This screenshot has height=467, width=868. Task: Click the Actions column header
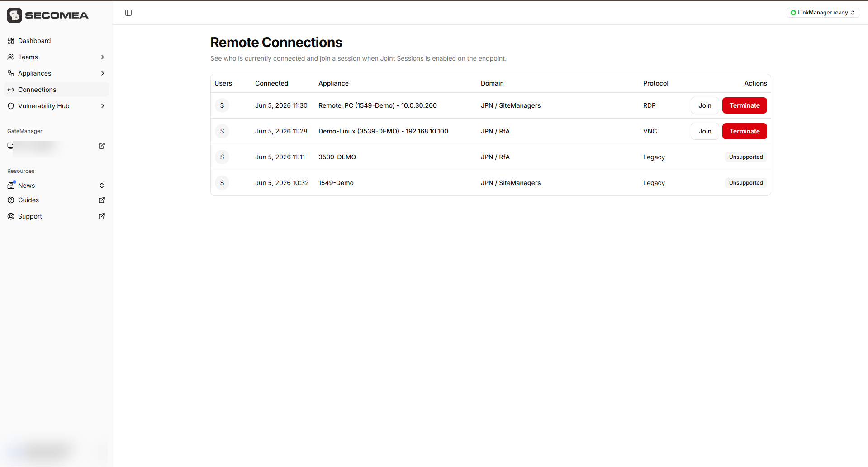click(x=755, y=83)
